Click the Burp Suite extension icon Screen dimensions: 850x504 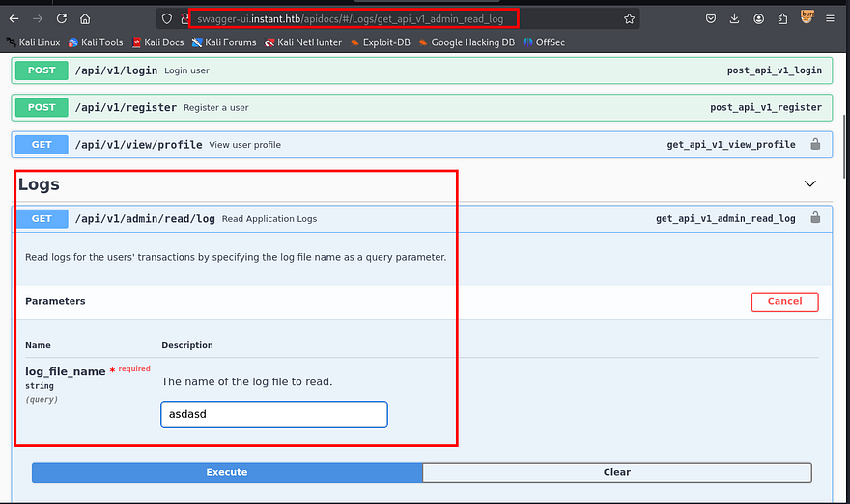click(807, 16)
